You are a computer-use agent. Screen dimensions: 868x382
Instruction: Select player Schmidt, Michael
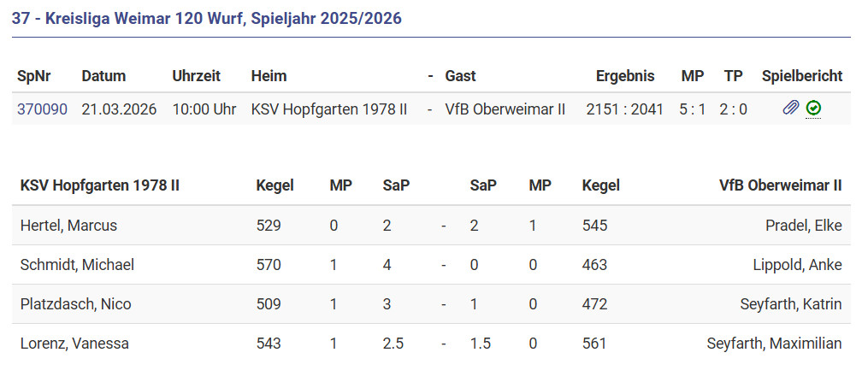pos(77,265)
